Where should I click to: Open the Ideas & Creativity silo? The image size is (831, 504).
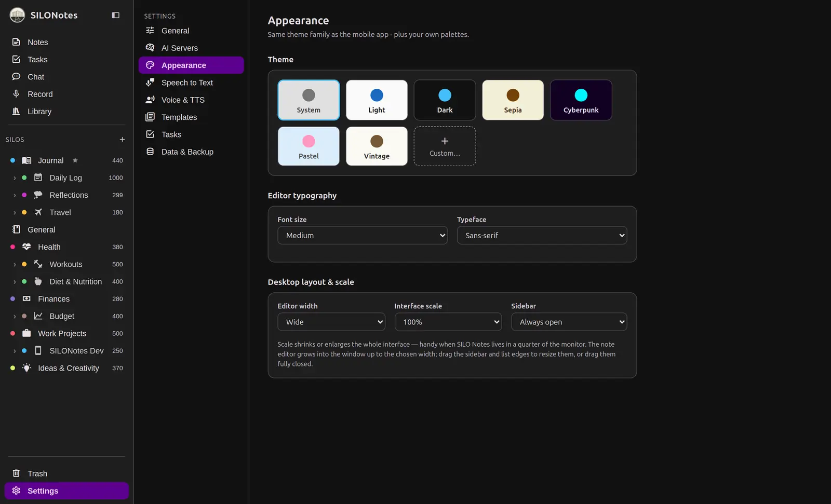click(x=66, y=368)
